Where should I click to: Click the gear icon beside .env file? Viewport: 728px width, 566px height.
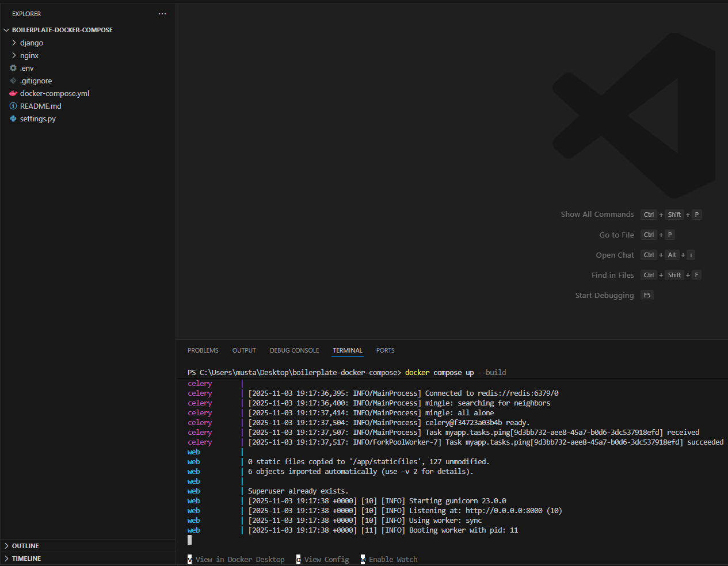pos(14,68)
